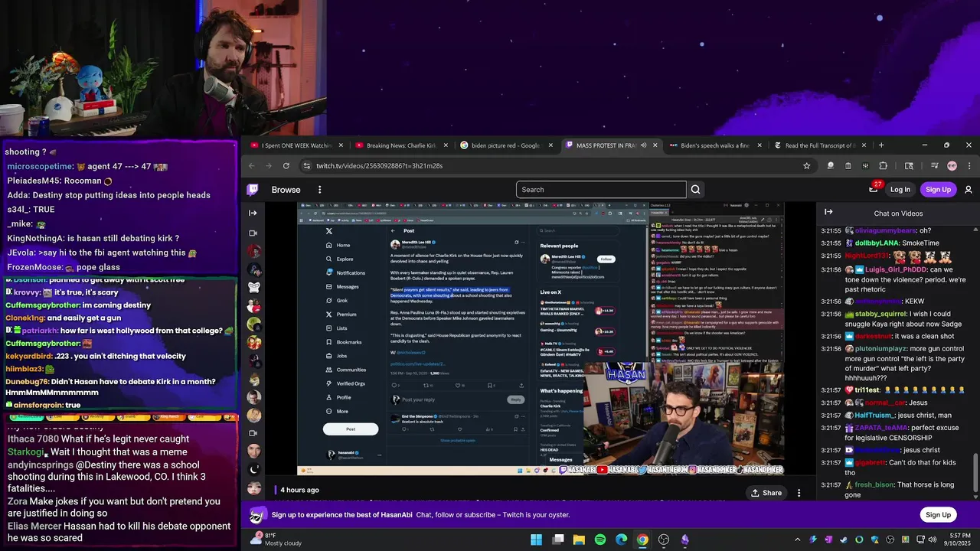
Task: Click the camera icon under sidebar expand arrow
Action: click(x=253, y=233)
